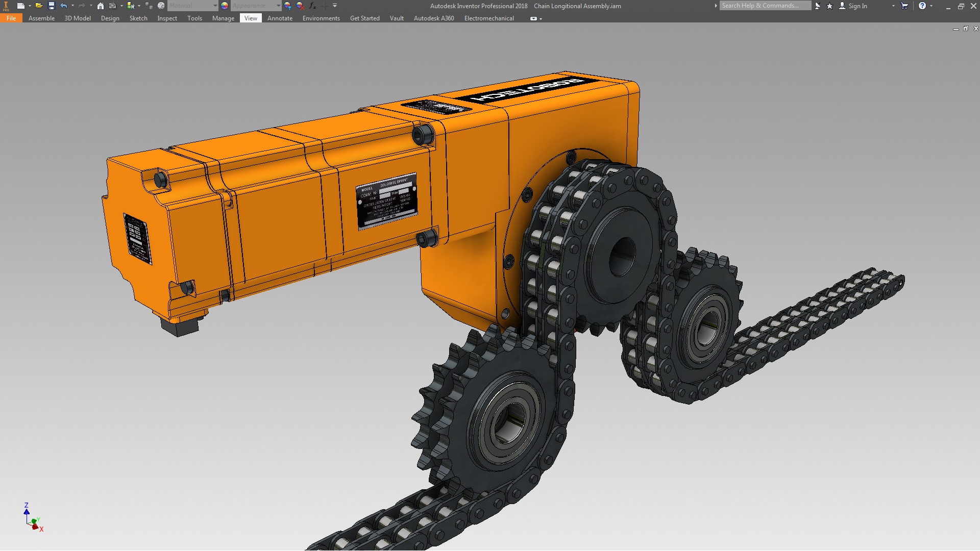Click the Sign In link
Viewport: 980px width, 551px height.
tap(857, 6)
